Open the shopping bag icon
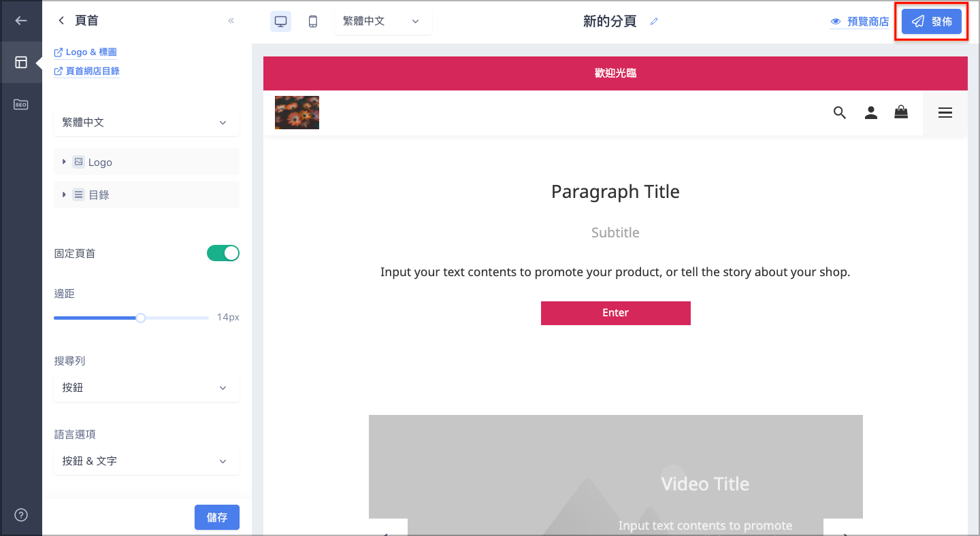Image resolution: width=980 pixels, height=536 pixels. pos(901,112)
